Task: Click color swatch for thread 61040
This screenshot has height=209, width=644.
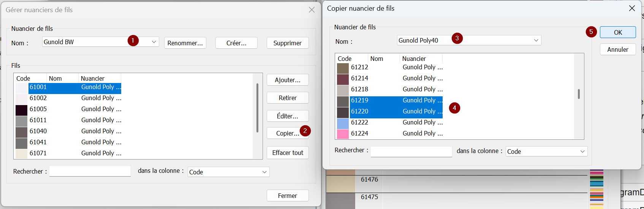Action: point(21,131)
